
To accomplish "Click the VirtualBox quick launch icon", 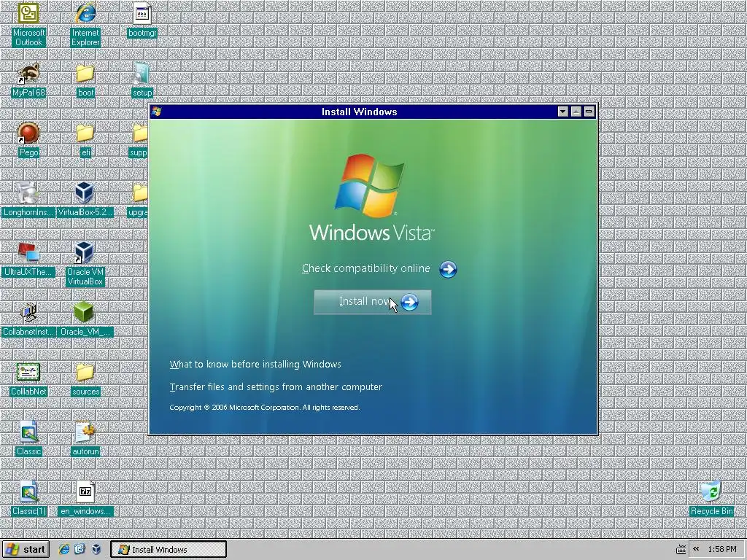I will point(96,550).
